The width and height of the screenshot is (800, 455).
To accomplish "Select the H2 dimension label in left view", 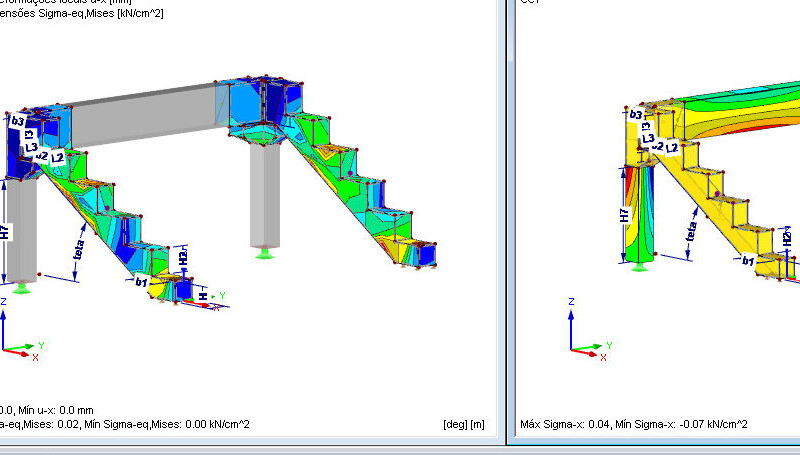I will pyautogui.click(x=183, y=257).
